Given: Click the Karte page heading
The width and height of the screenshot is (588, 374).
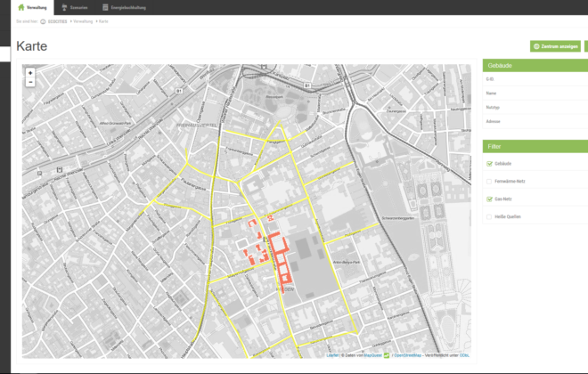Looking at the screenshot, I should point(32,46).
